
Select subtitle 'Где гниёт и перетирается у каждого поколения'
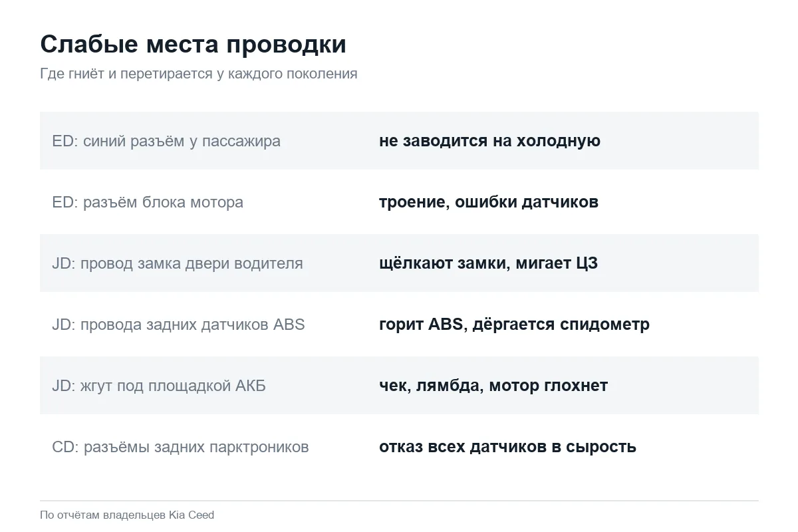click(199, 74)
